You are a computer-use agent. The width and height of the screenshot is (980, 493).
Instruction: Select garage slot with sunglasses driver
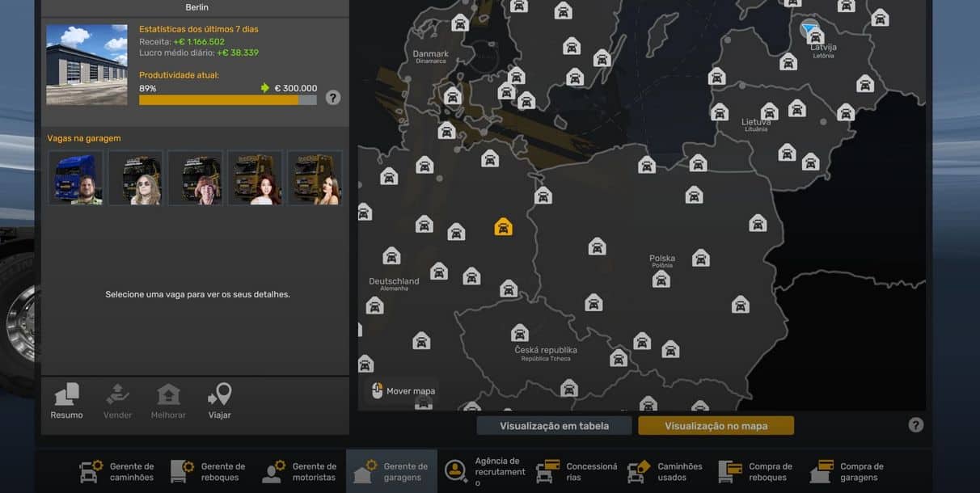click(135, 178)
